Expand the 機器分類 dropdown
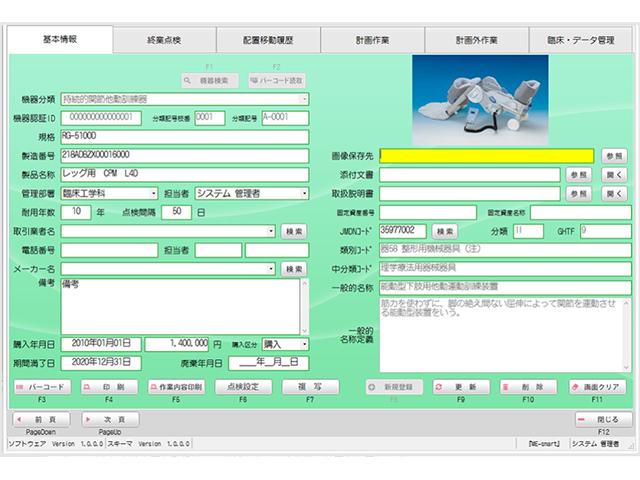Screen dimensions: 640x480 click(x=304, y=99)
